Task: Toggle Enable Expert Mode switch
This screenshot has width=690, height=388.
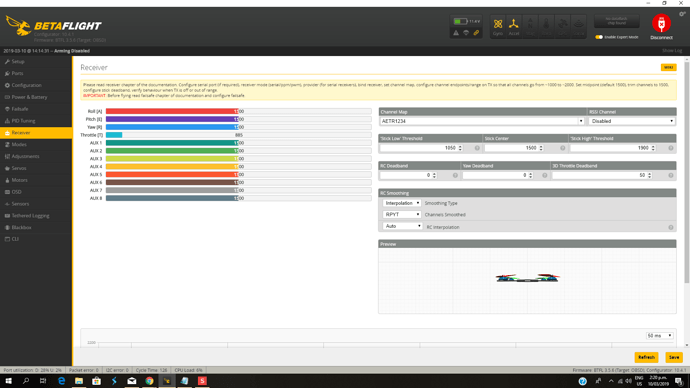Action: [x=599, y=37]
